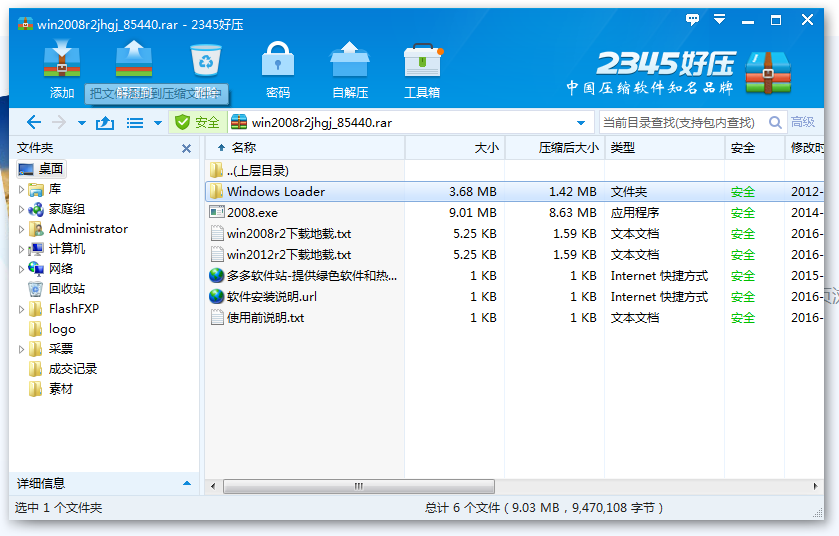Sort by the 压缩后大小 column header

[568, 148]
